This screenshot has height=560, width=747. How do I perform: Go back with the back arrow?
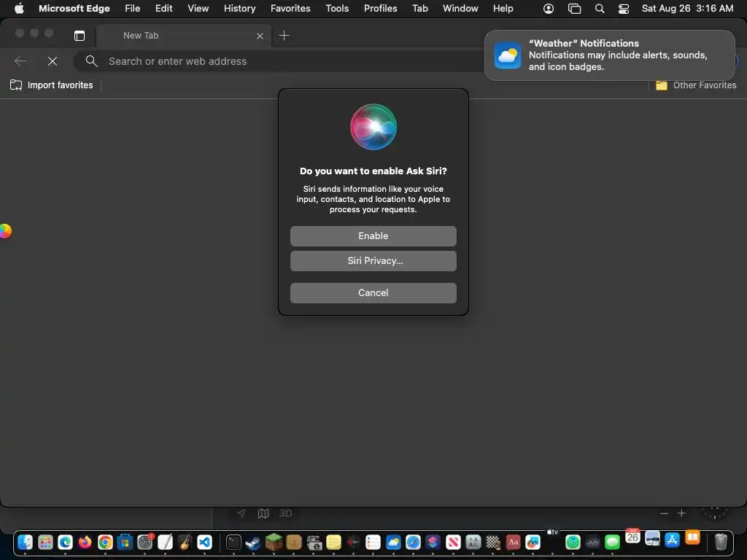click(x=20, y=61)
